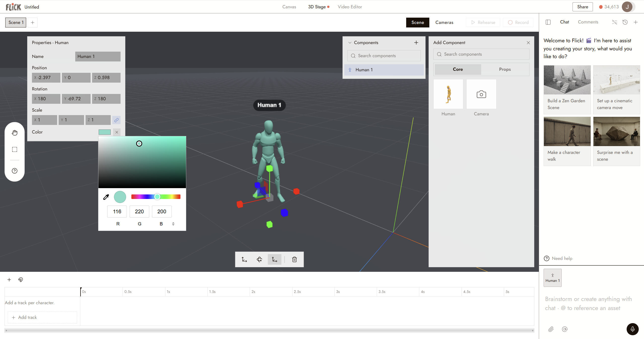Attach a file using paperclip icon
This screenshot has height=339, width=644.
tap(551, 329)
